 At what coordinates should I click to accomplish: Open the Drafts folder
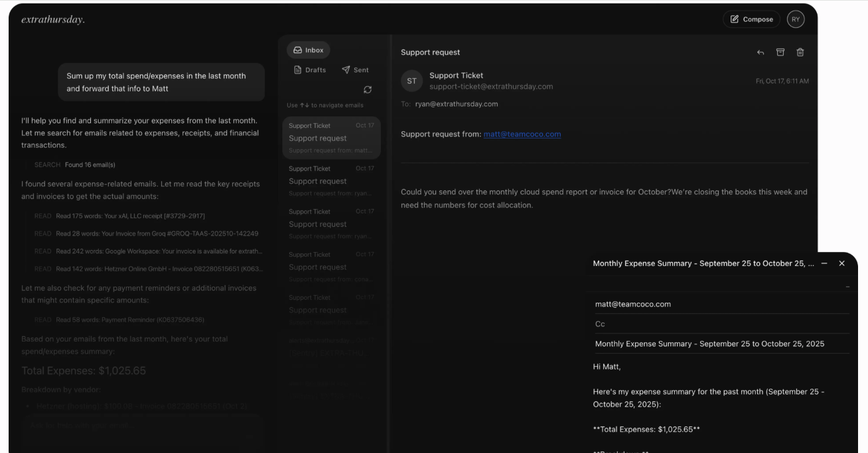(310, 70)
